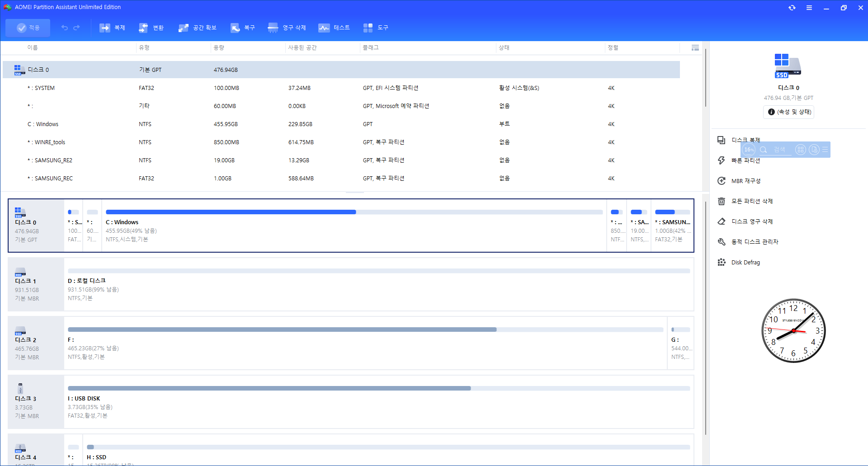Click the analog clock widget

pyautogui.click(x=793, y=330)
